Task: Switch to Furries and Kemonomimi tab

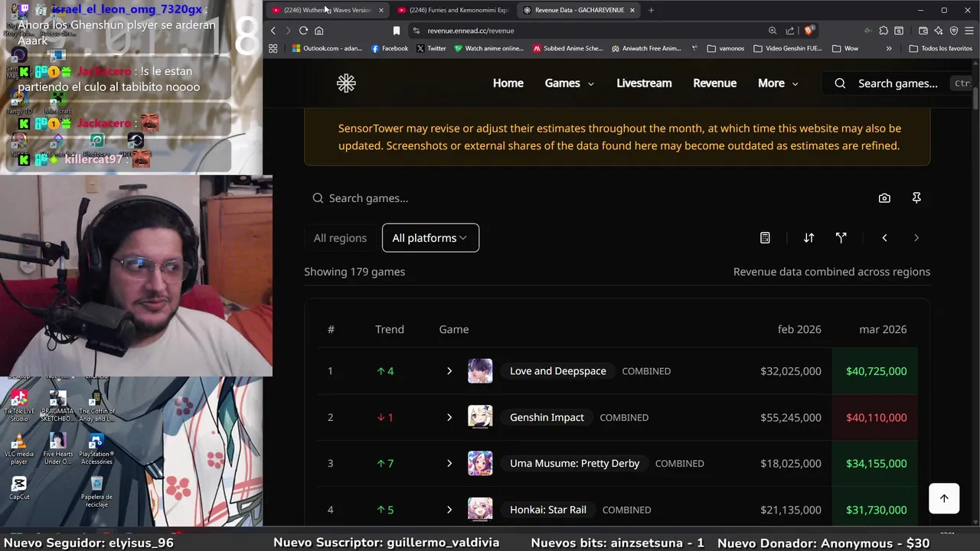Action: coord(454,10)
